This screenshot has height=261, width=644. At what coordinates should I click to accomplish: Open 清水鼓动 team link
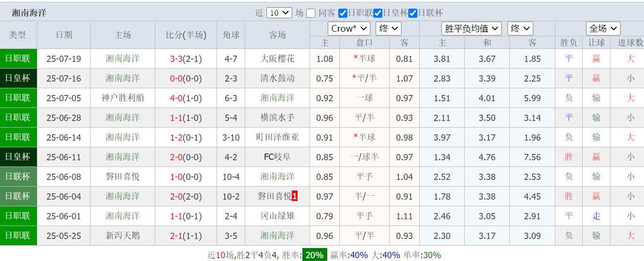point(277,78)
